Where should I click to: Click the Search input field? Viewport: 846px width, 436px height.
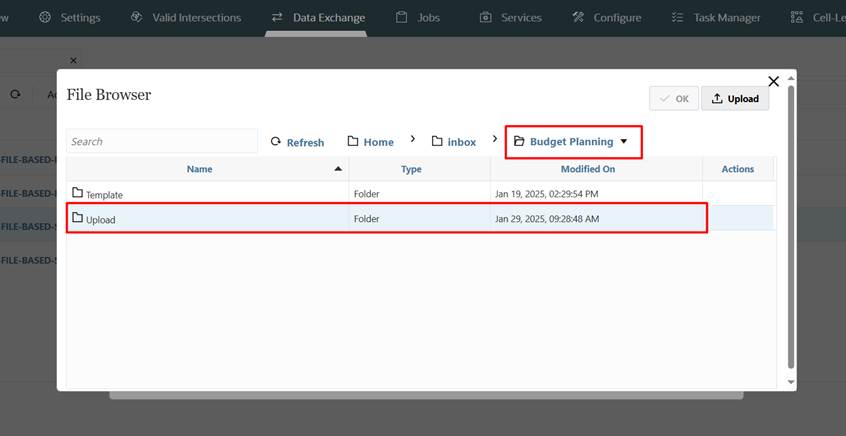coord(161,142)
